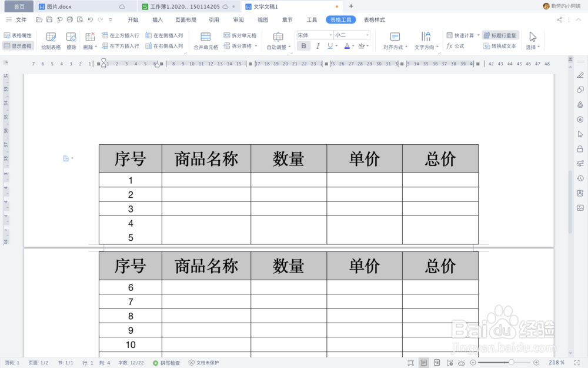Toggle 显示虚框 to show gridlines
Screen dimensions: 588x368
pos(18,45)
